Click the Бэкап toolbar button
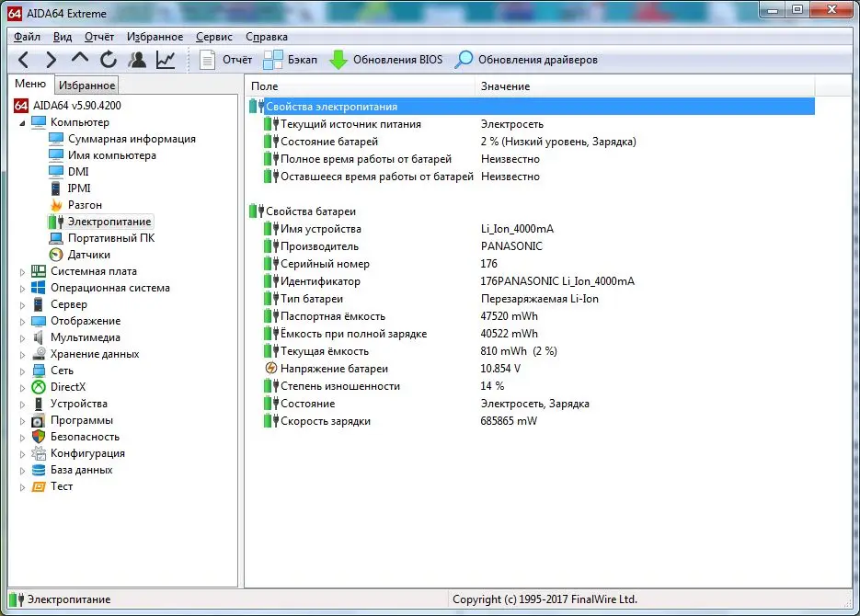This screenshot has height=616, width=860. (290, 59)
